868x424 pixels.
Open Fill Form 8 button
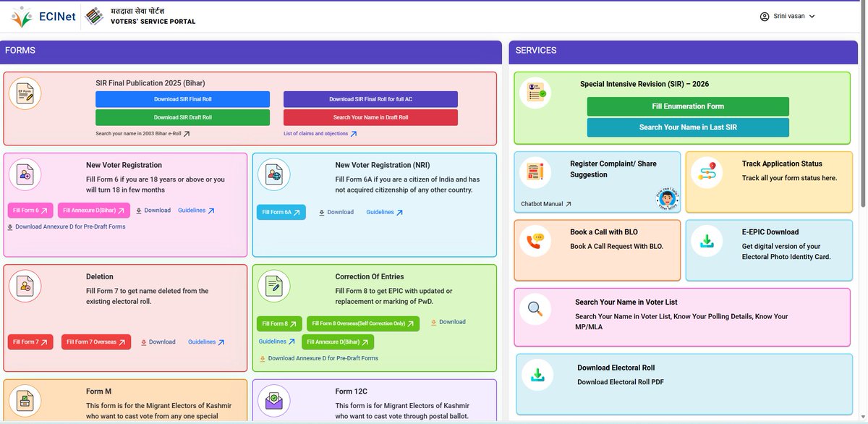[279, 324]
